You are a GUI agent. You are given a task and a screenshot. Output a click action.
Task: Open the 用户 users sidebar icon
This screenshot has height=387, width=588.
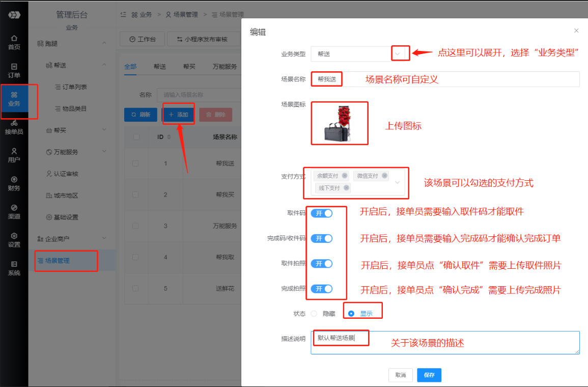tap(14, 155)
